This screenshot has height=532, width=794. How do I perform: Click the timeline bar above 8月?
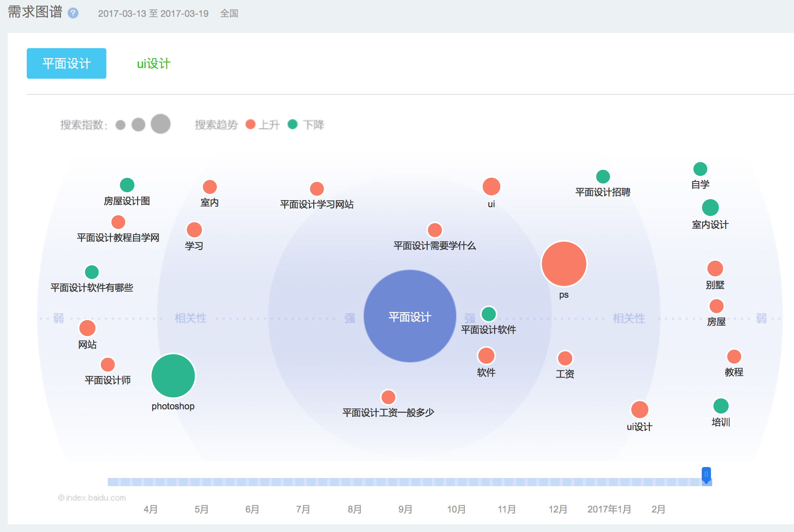pos(355,482)
